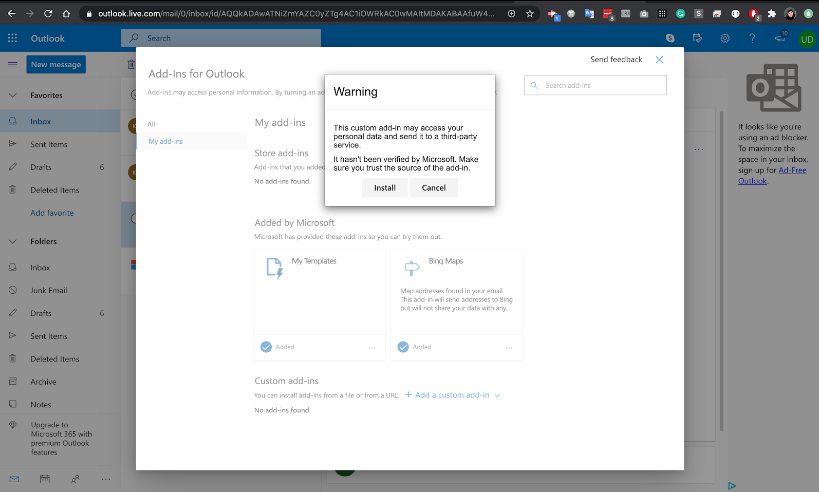Screen dimensions: 819x492
Task: Open the Notes folder
Action: pos(60,405)
